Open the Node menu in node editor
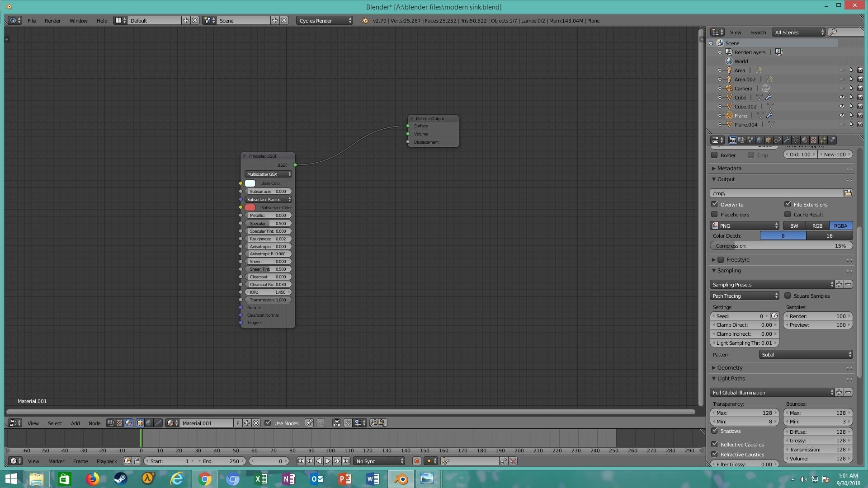 pos(94,423)
